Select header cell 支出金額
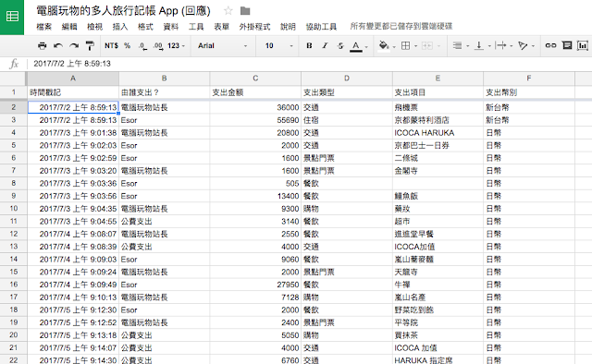 [255, 92]
